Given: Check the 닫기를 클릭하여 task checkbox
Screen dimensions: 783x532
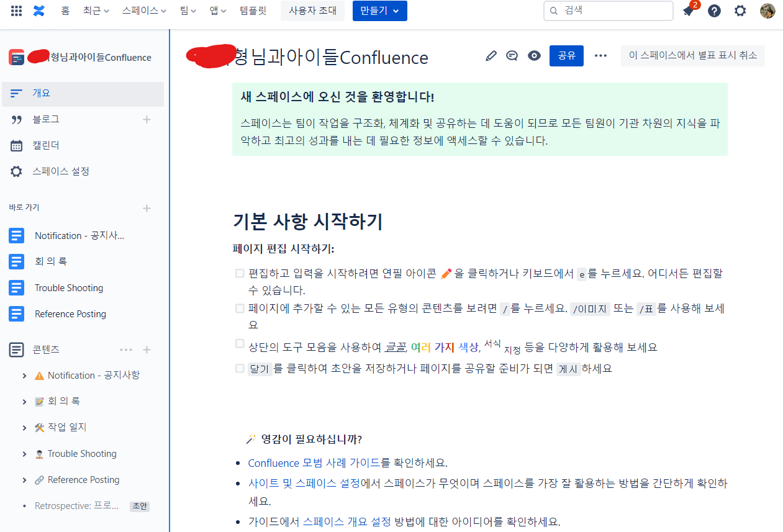Looking at the screenshot, I should click(x=240, y=368).
